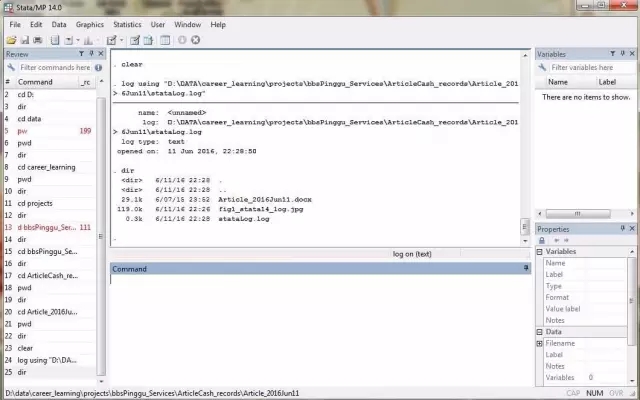Click the Print icon in toolbar
This screenshot has height=400, width=640.
38,40
